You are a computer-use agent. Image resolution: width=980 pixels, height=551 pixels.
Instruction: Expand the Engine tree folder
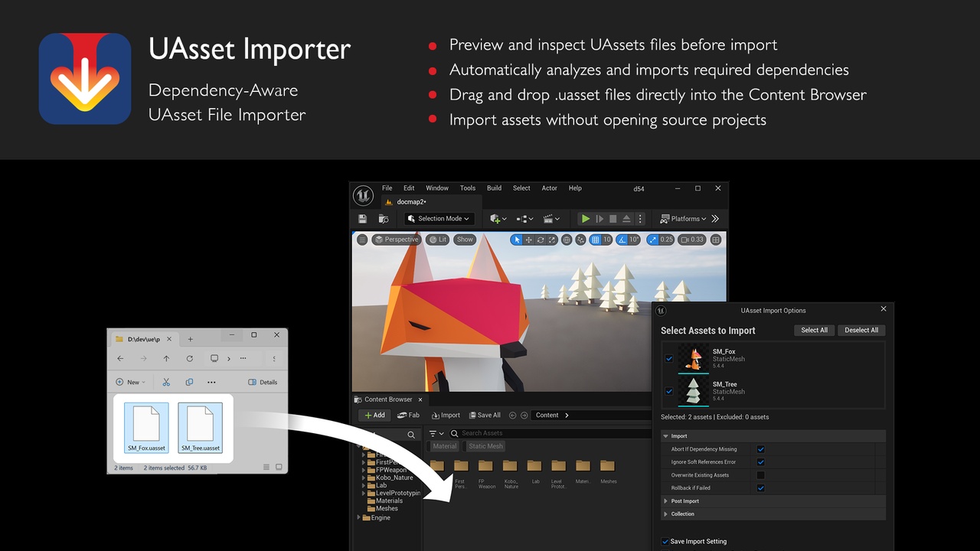[x=359, y=518]
